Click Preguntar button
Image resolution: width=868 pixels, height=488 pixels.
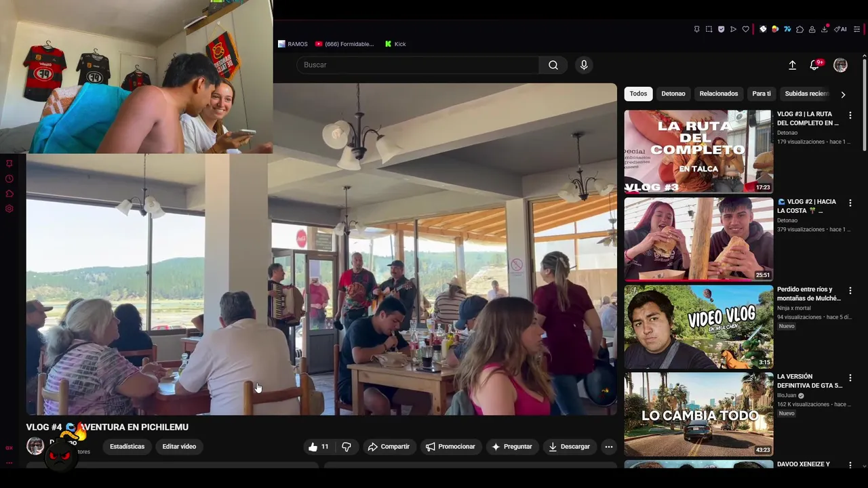(512, 447)
